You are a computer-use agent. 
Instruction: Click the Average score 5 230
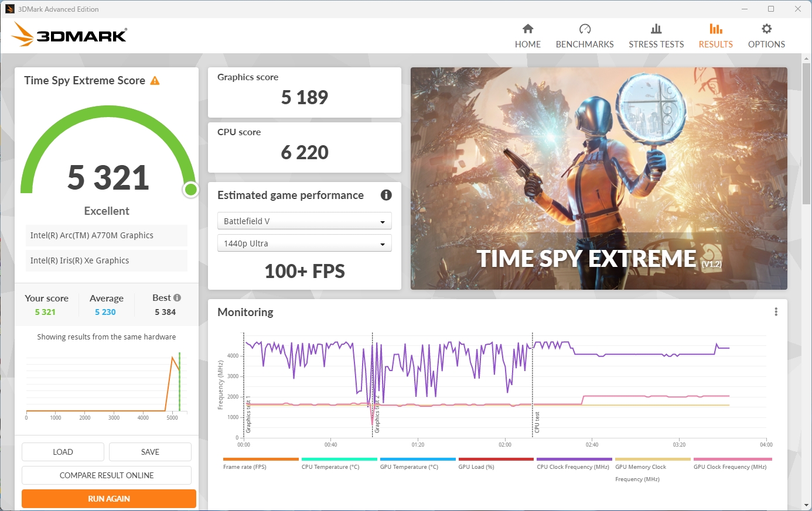click(105, 312)
